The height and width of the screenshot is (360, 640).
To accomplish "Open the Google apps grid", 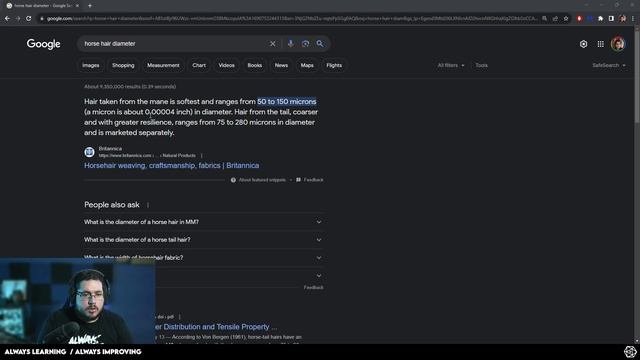I will point(600,44).
